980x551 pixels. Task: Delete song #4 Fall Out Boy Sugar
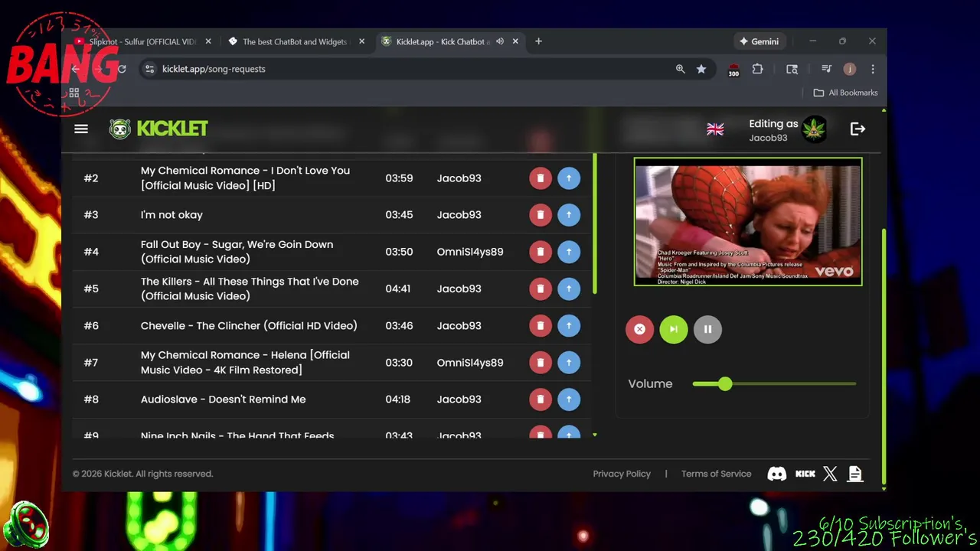coord(540,252)
